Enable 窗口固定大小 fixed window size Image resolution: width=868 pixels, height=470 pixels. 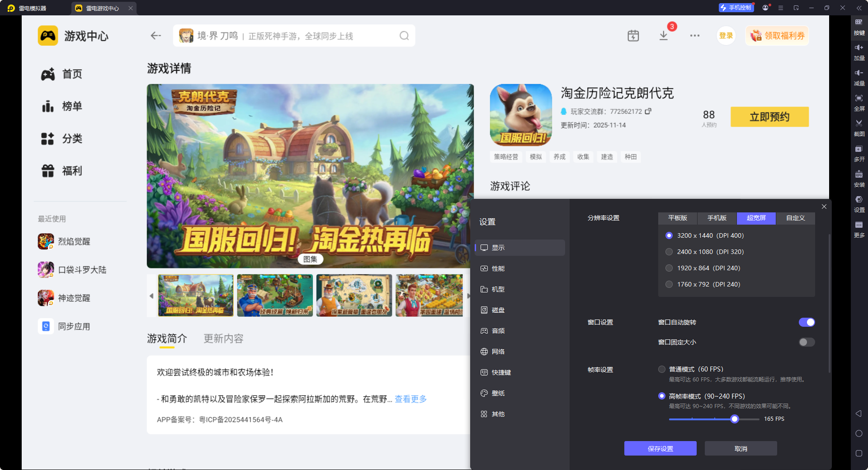807,342
